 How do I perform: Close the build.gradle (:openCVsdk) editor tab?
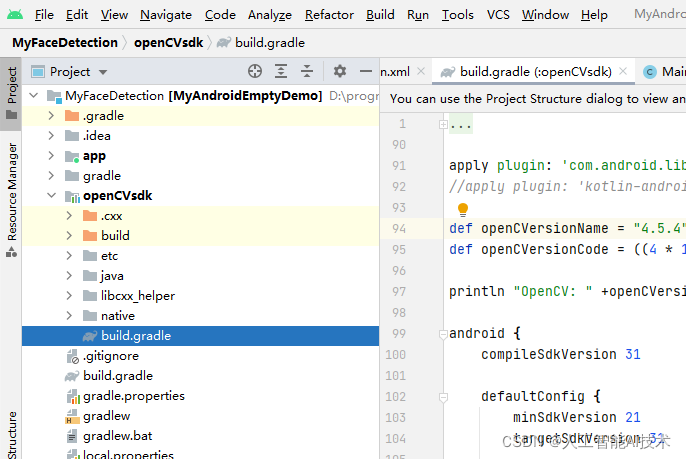coord(623,72)
